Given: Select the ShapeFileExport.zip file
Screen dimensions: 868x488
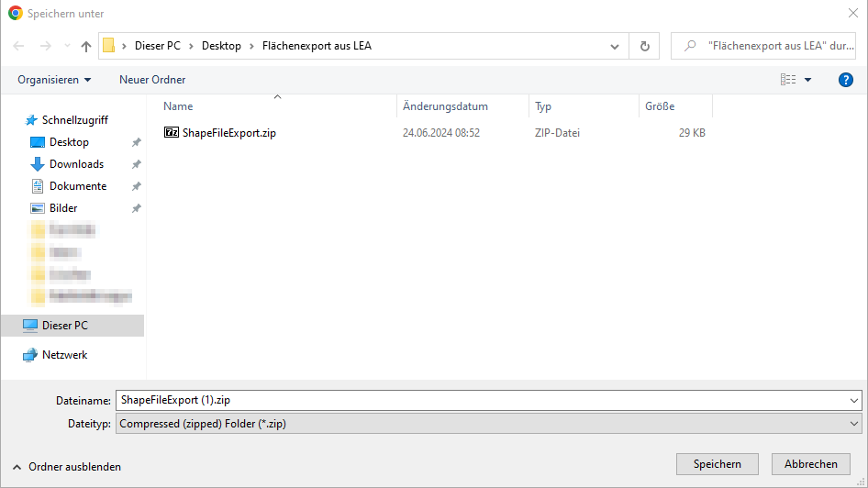Looking at the screenshot, I should tap(228, 133).
